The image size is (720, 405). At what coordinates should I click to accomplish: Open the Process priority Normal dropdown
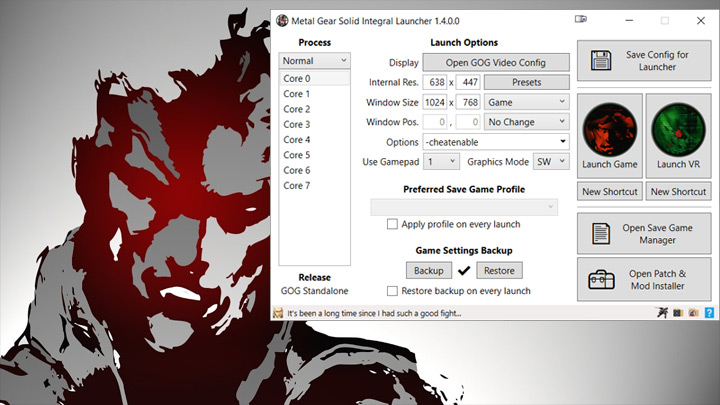click(x=315, y=61)
